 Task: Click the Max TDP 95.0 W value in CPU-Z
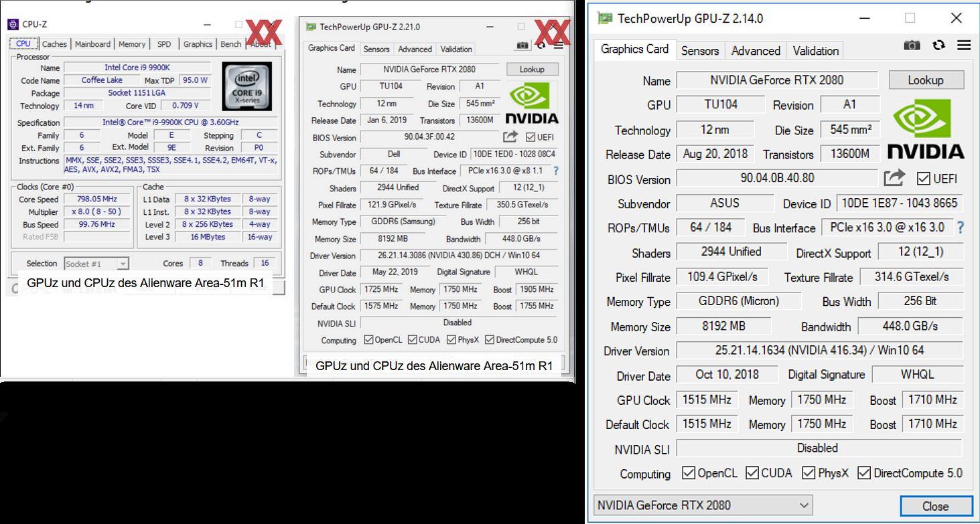(x=195, y=80)
